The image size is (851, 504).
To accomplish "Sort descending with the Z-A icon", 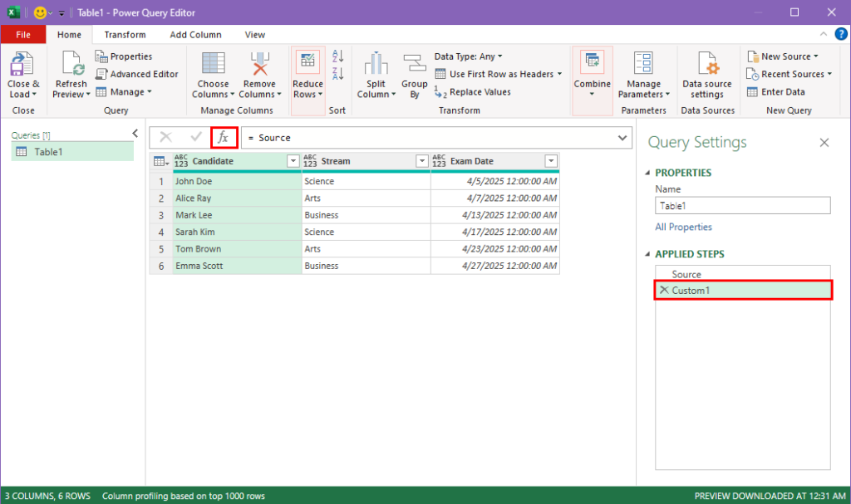I will pyautogui.click(x=337, y=73).
